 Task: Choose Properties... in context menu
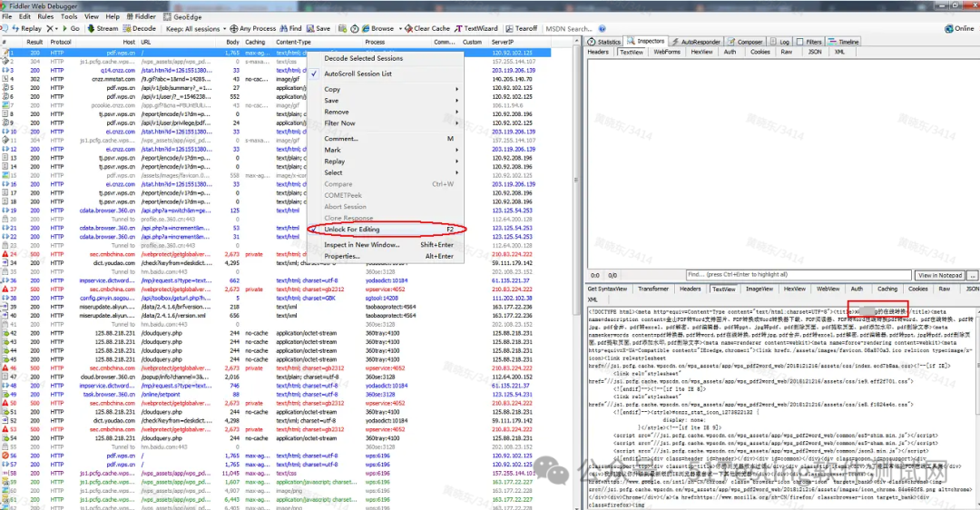(x=385, y=256)
